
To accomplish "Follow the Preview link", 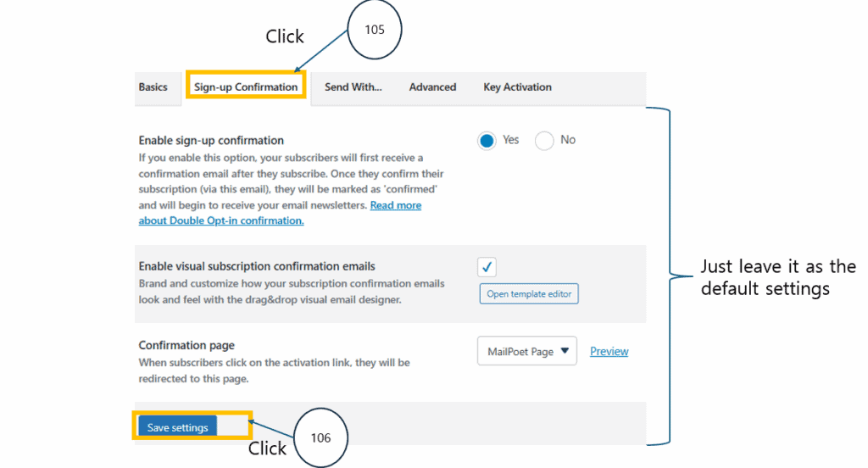I will [609, 351].
